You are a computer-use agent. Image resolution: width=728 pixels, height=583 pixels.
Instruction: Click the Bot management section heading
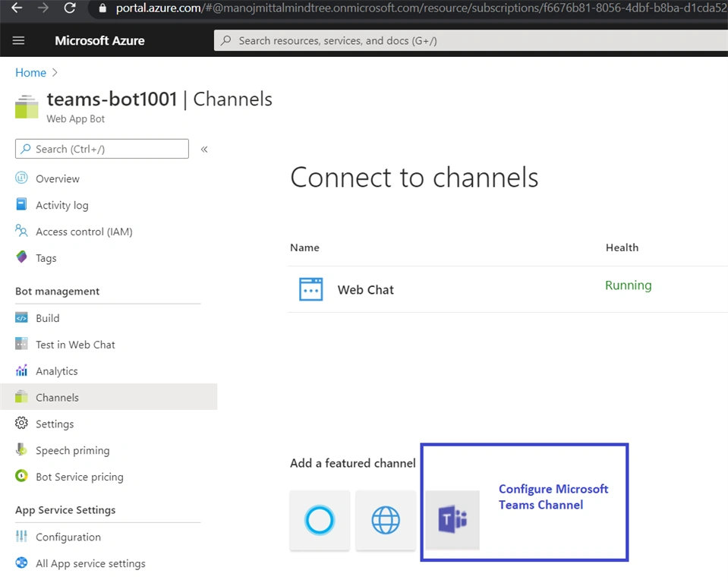coord(57,291)
